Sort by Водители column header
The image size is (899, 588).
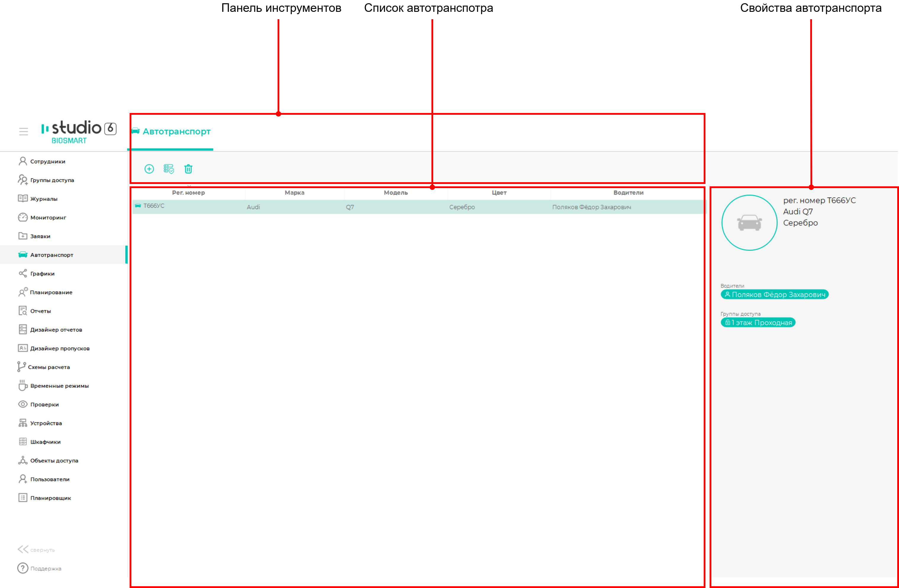point(628,193)
